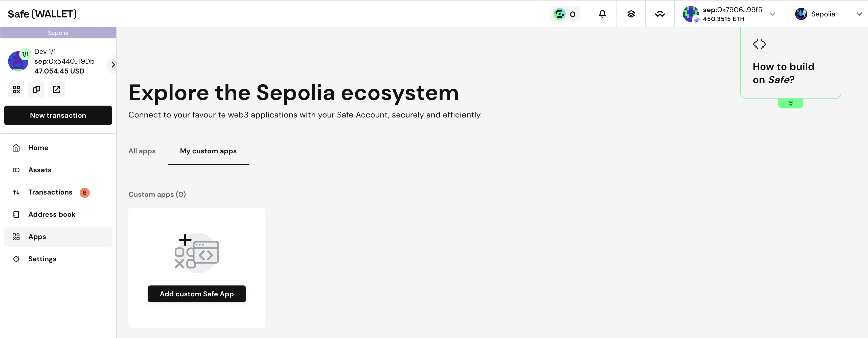The height and width of the screenshot is (338, 868).
Task: Navigate to Transactions with pending badge
Action: click(50, 192)
